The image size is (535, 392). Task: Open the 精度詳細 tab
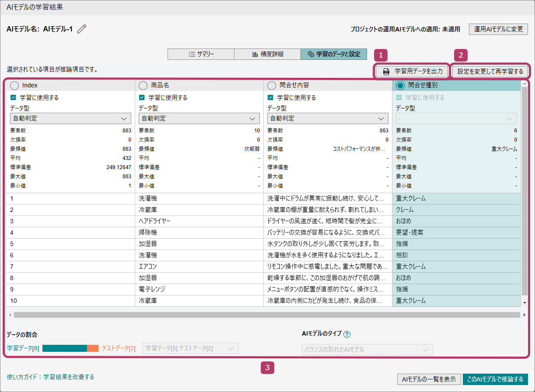pos(267,54)
